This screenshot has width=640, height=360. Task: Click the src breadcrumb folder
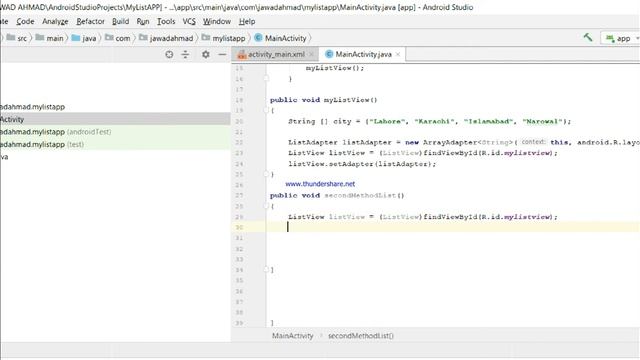click(x=17, y=38)
